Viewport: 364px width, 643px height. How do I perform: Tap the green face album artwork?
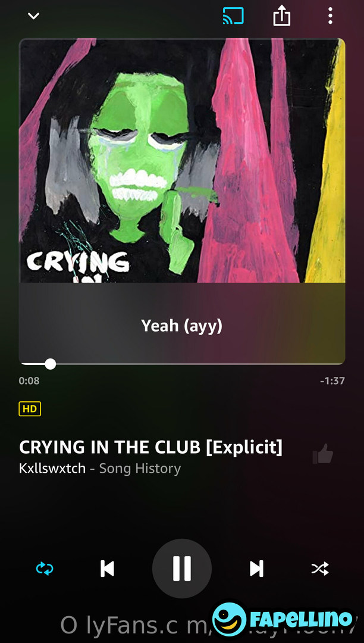(182, 160)
